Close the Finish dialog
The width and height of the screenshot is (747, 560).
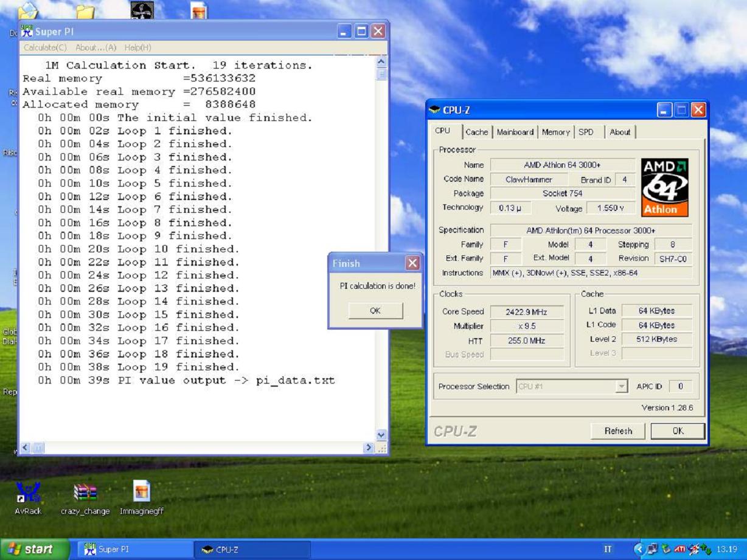click(412, 263)
